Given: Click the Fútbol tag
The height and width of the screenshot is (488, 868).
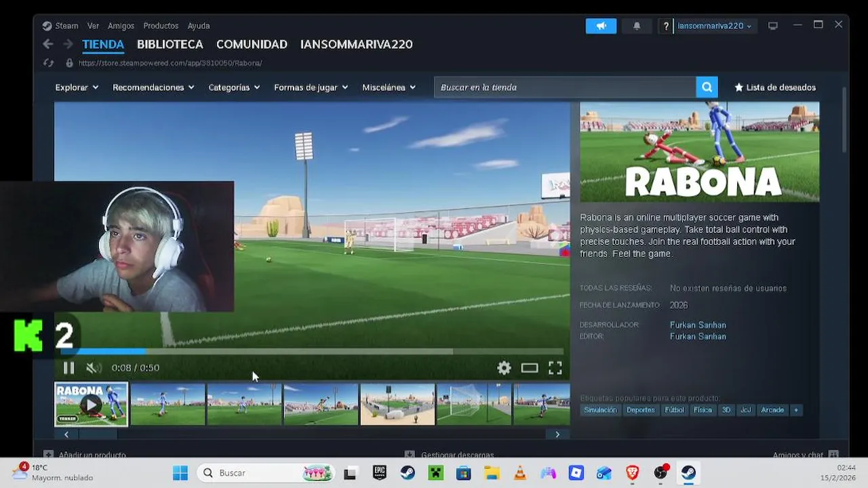Looking at the screenshot, I should [675, 410].
